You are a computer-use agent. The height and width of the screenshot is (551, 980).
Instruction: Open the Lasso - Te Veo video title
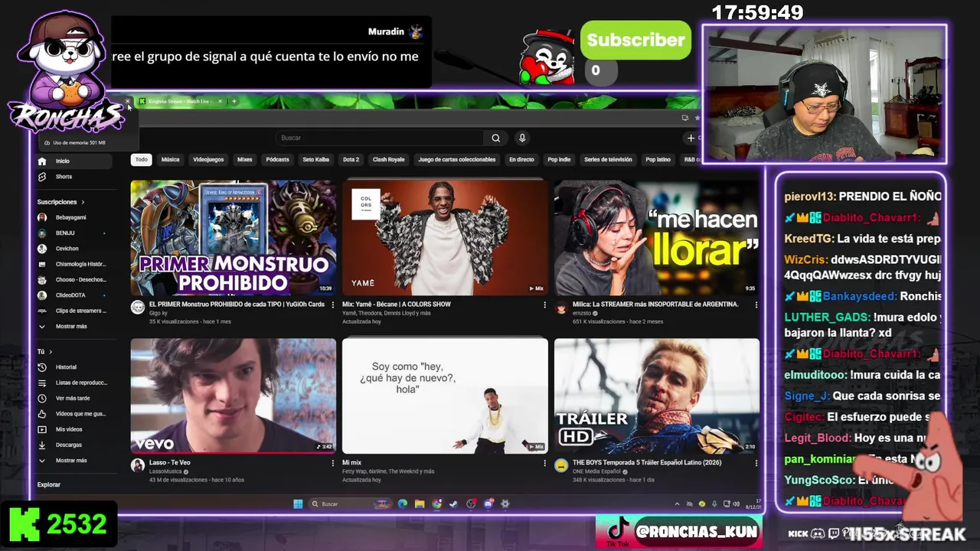[170, 463]
